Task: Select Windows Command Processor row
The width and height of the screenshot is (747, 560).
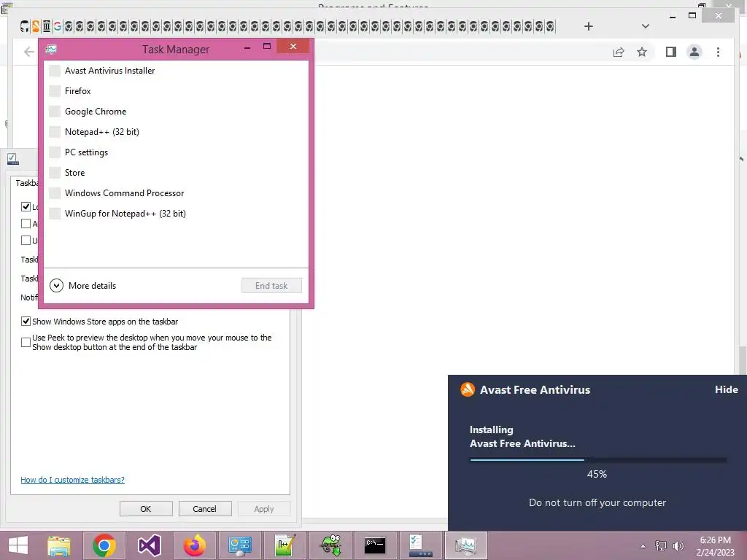Action: [176, 193]
